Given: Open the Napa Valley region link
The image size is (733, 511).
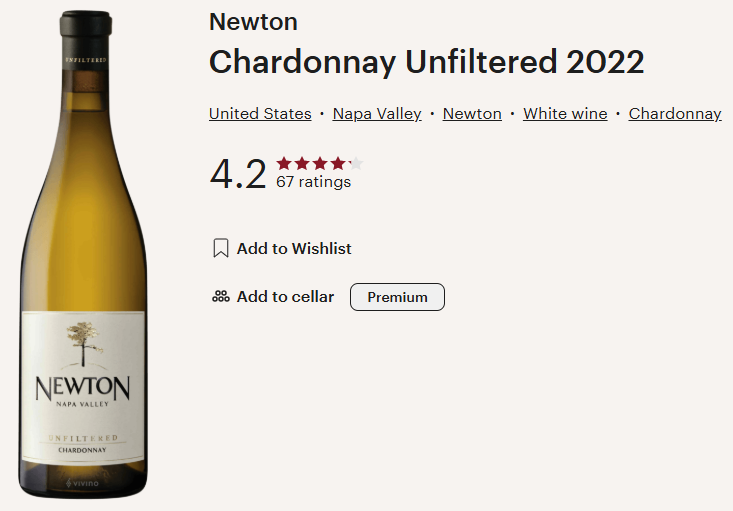Looking at the screenshot, I should (x=377, y=114).
